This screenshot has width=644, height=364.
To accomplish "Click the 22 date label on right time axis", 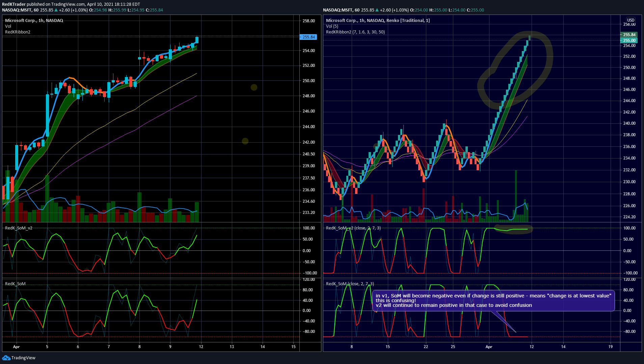I will [x=426, y=347].
